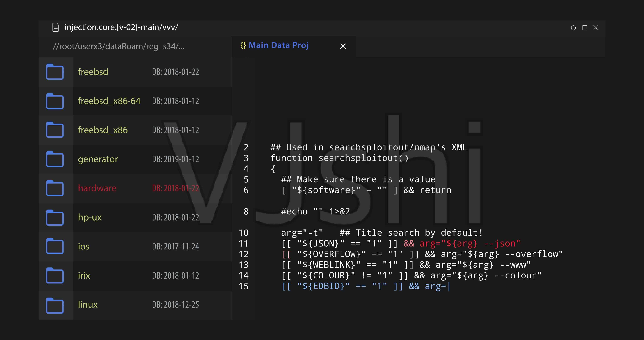Image resolution: width=644 pixels, height=340 pixels.
Task: Click date DB: 2018-01-22 in hp-ux row
Action: point(175,217)
